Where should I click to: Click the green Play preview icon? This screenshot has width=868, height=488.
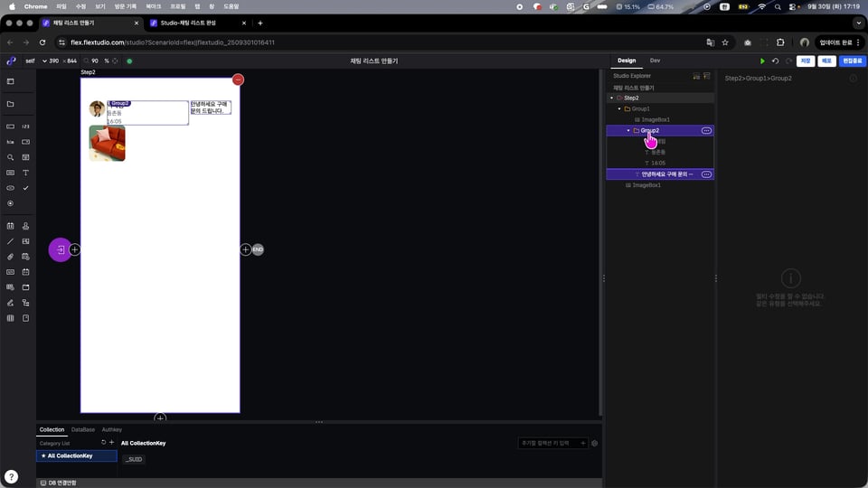[762, 61]
